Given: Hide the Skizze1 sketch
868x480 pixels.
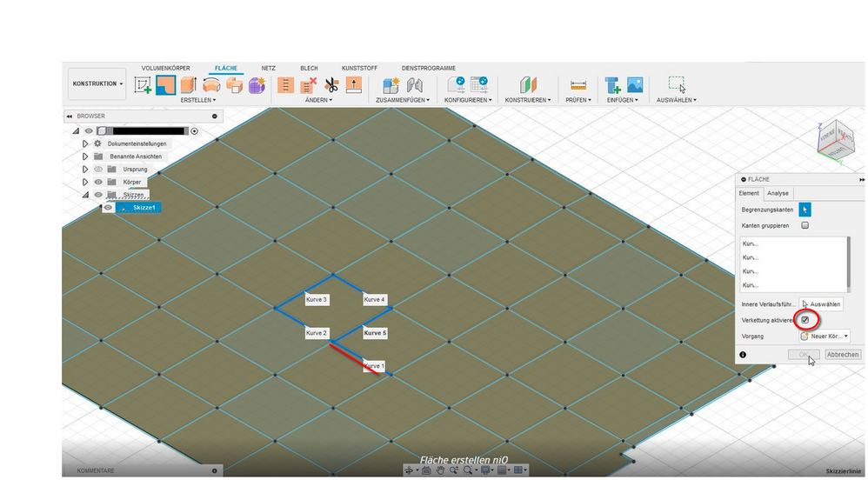Looking at the screenshot, I should pos(108,208).
